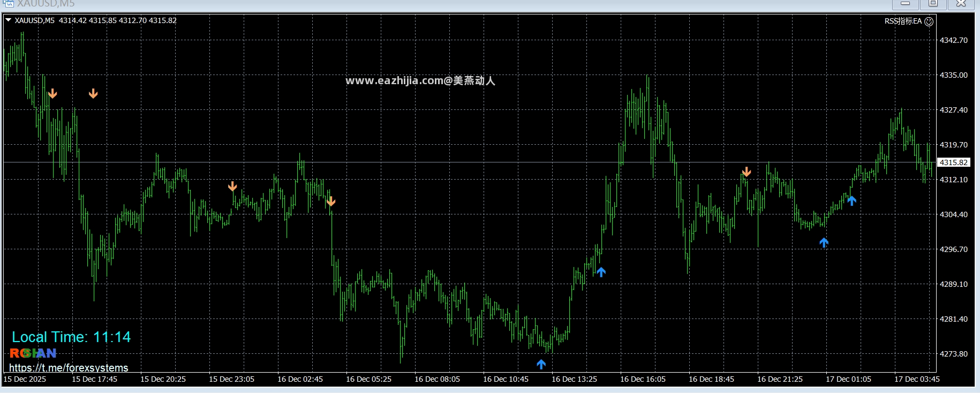This screenshot has height=393, width=980.
Task: Click the 16 Dec 18:45 time label
Action: click(x=711, y=379)
